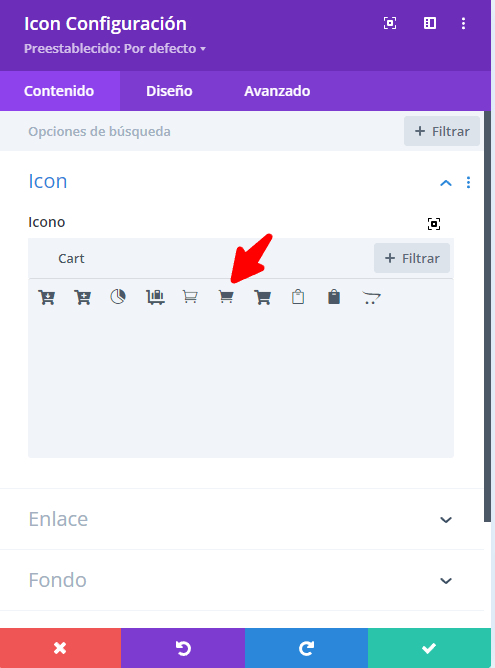Open fullscreen expand icon in header

tap(390, 23)
